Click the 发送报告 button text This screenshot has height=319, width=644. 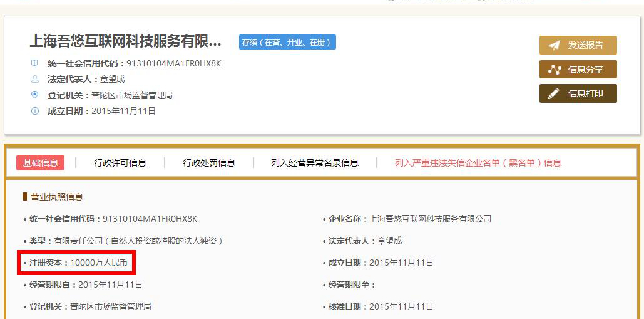586,45
